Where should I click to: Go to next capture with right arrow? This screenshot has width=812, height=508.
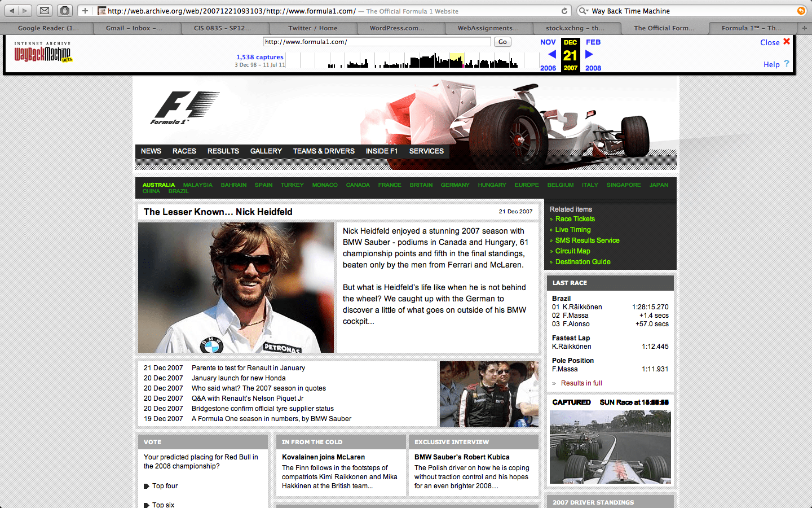coord(589,54)
